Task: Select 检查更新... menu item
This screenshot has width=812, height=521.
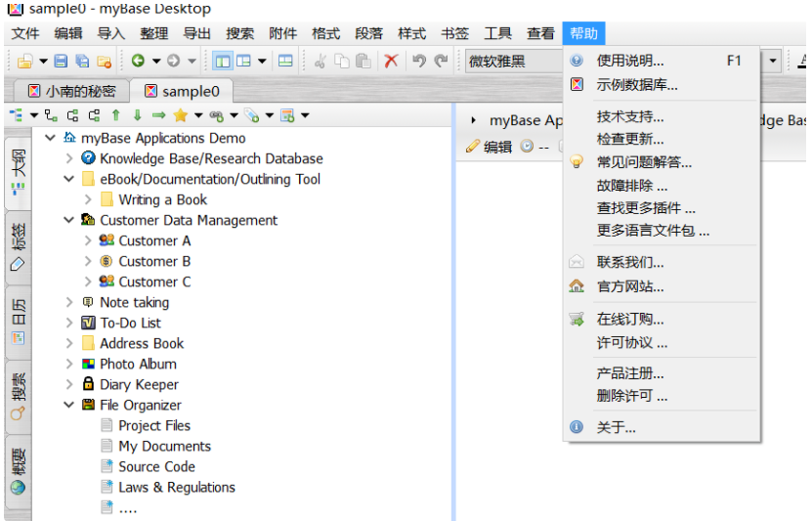Action: pyautogui.click(x=662, y=139)
